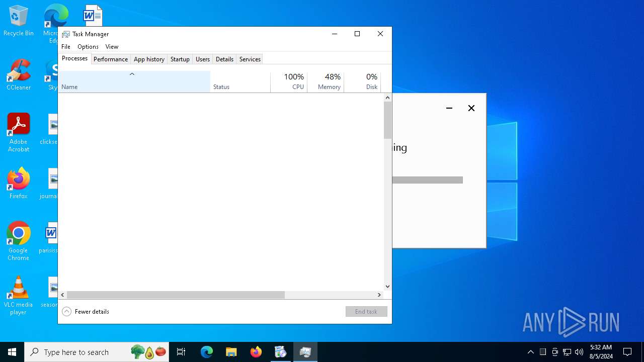The image size is (644, 362).
Task: Open the File menu in Task Manager
Action: click(x=66, y=47)
